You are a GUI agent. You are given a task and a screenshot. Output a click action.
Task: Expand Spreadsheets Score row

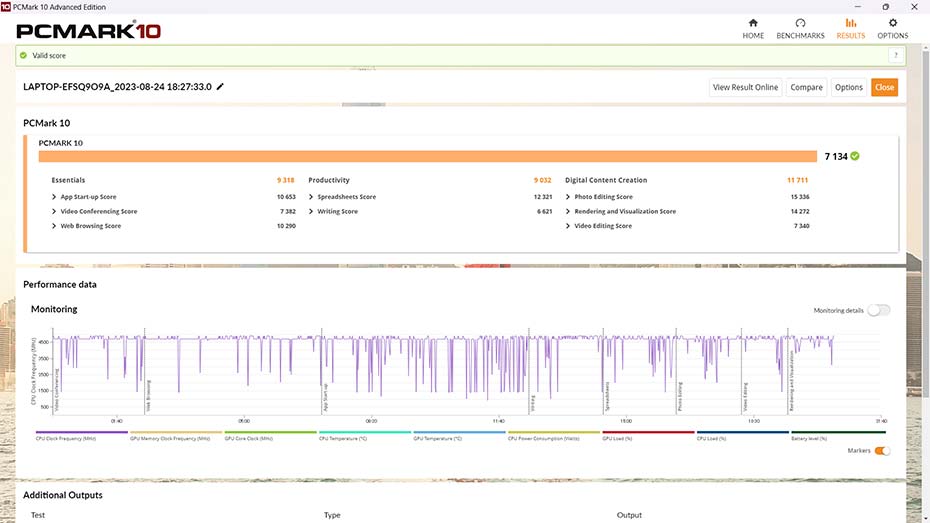pyautogui.click(x=311, y=197)
